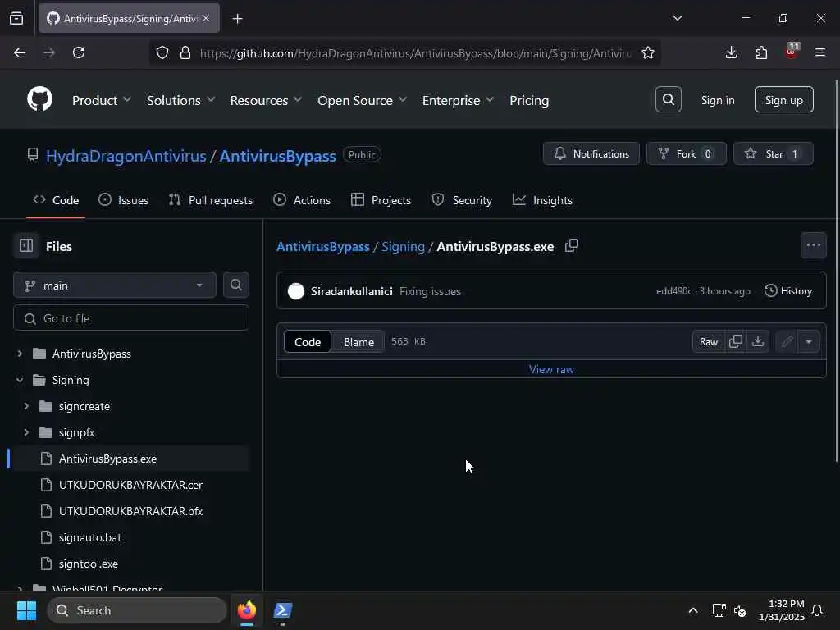Click Siradankullanici avatar image
Screen dimensions: 840x630
295,291
